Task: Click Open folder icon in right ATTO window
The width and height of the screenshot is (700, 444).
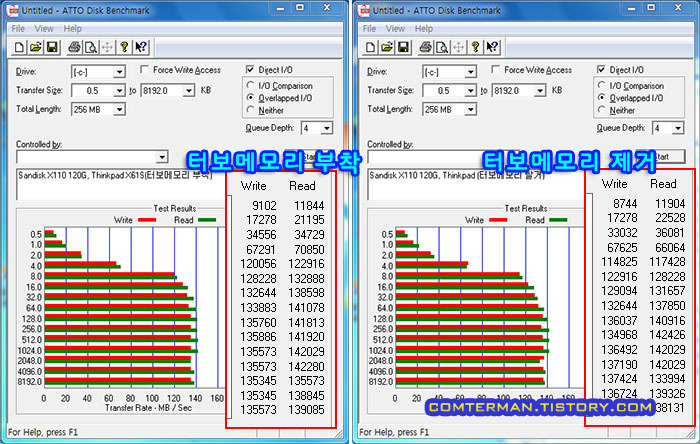Action: click(x=387, y=47)
